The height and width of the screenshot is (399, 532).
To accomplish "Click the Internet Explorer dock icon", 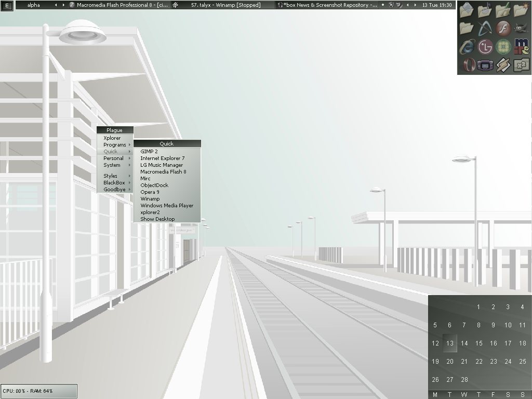I will pyautogui.click(x=467, y=47).
